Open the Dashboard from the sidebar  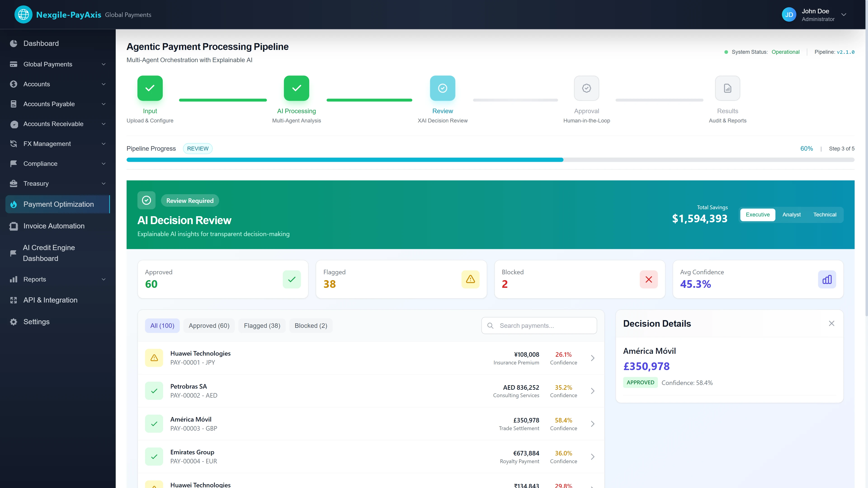(41, 43)
